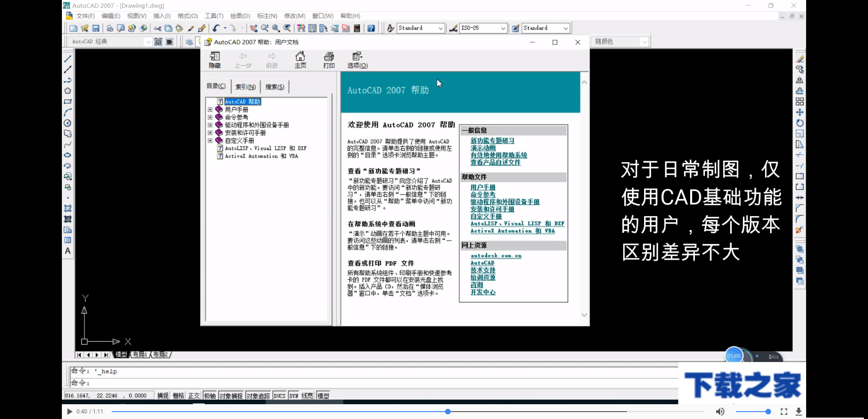This screenshot has width=868, height=419.
Task: Click the Print icon on the standard toolbar
Action: pyautogui.click(x=109, y=28)
